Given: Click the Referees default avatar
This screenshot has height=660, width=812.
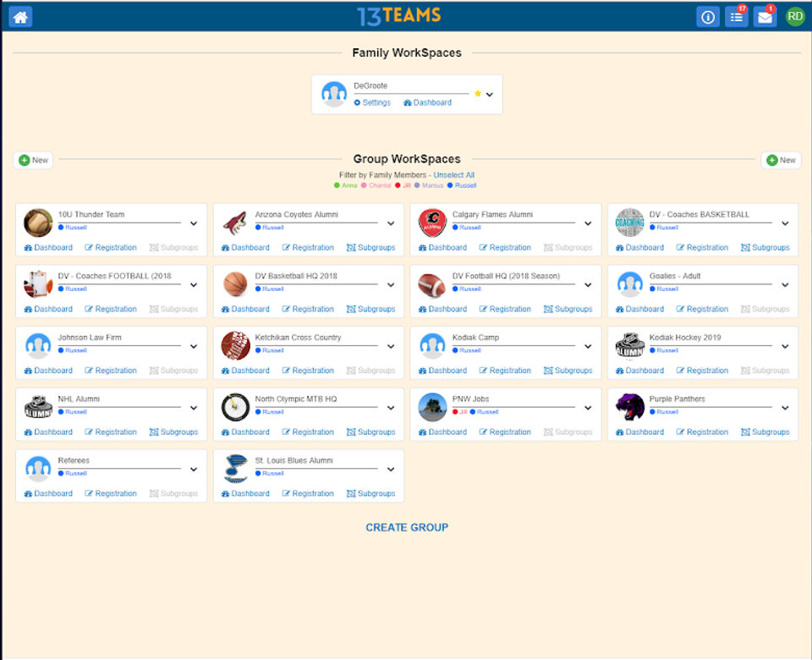Looking at the screenshot, I should [38, 469].
